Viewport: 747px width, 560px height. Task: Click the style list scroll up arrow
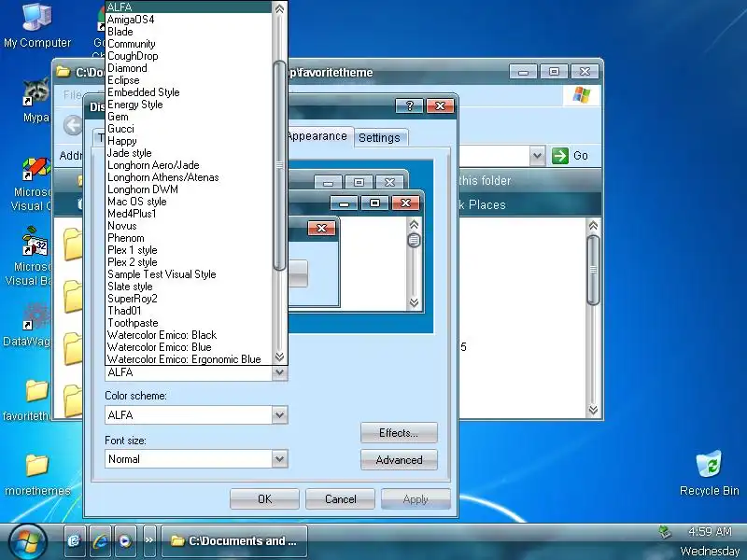pos(279,8)
